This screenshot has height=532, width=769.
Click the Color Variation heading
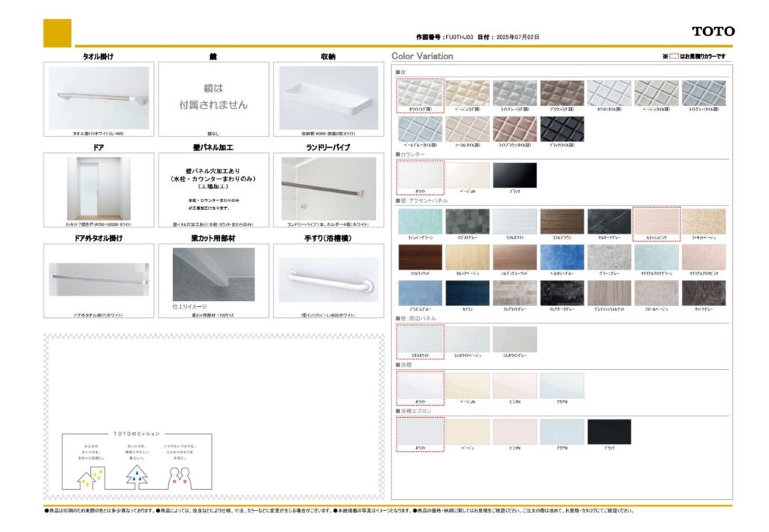point(422,56)
